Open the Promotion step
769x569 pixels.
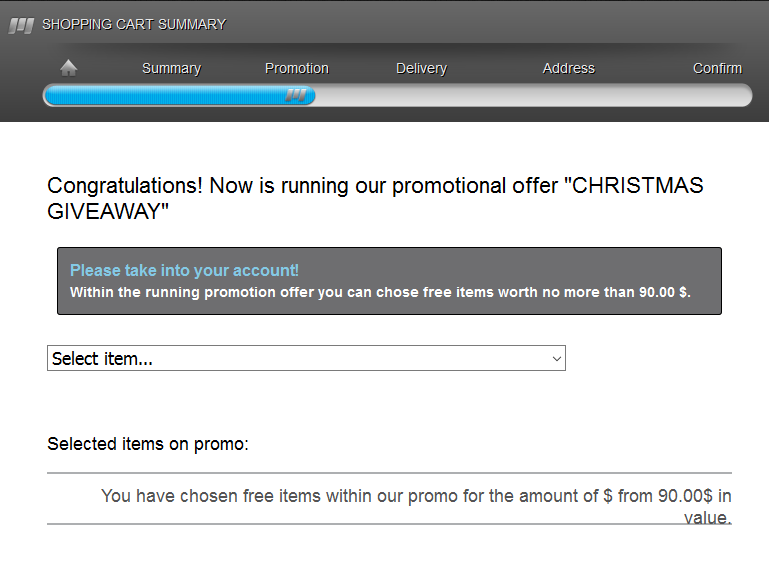click(x=296, y=68)
